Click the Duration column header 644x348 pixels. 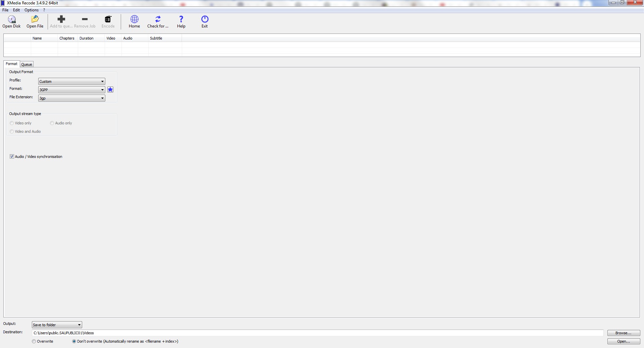coord(91,38)
